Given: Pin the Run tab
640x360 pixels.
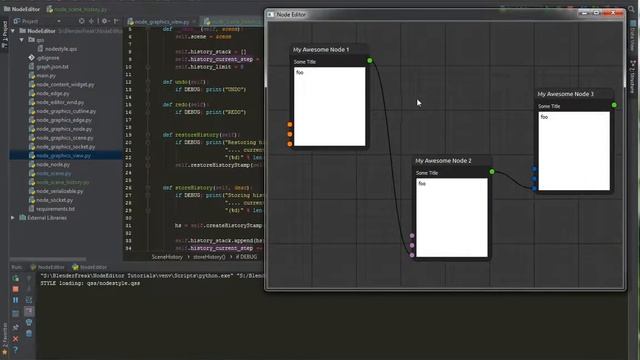Looking at the screenshot, I should 16,327.
